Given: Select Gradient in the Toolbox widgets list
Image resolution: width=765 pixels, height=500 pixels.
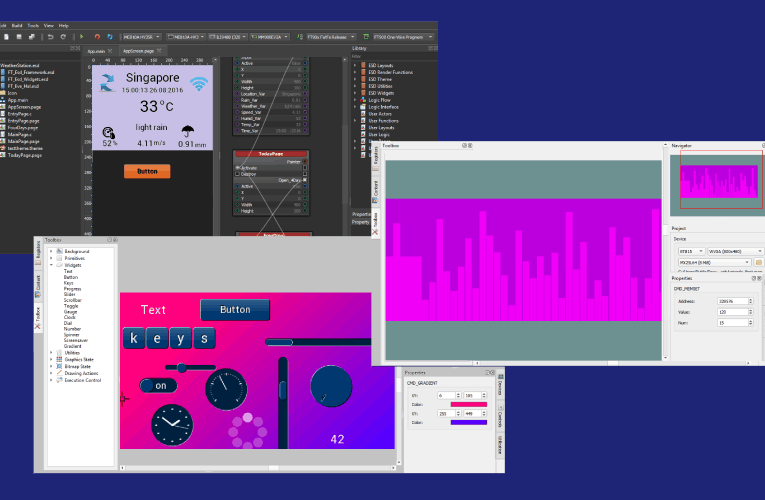Looking at the screenshot, I should click(x=73, y=346).
